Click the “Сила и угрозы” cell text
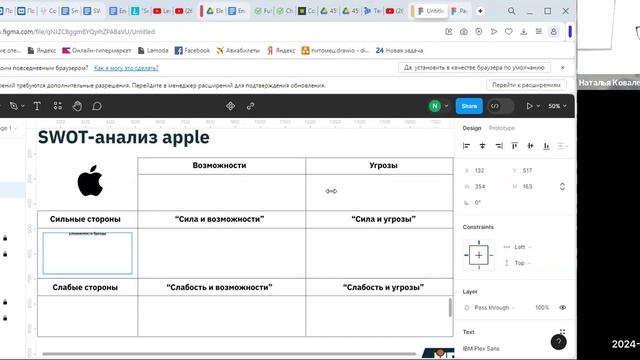The height and width of the screenshot is (360, 640). 383,219
